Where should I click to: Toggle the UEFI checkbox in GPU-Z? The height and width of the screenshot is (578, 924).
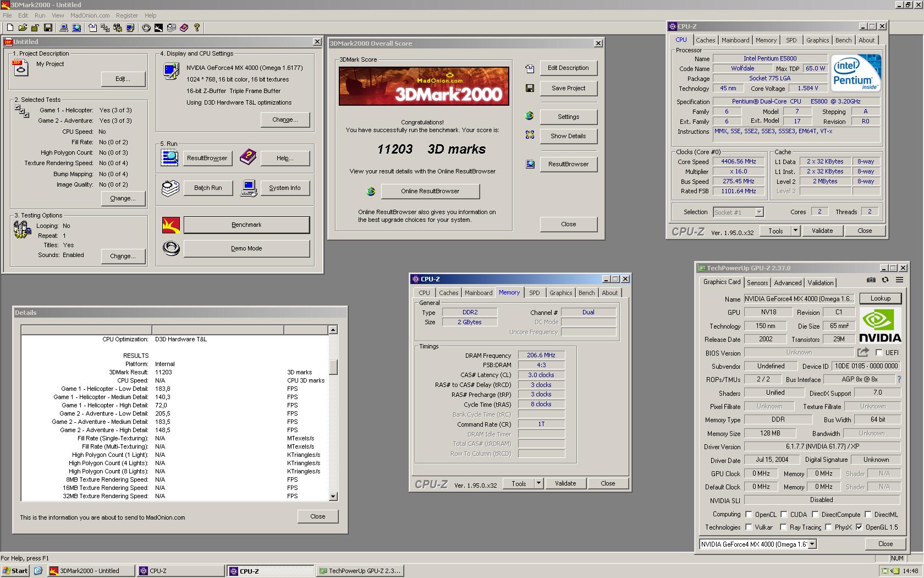[x=879, y=353]
